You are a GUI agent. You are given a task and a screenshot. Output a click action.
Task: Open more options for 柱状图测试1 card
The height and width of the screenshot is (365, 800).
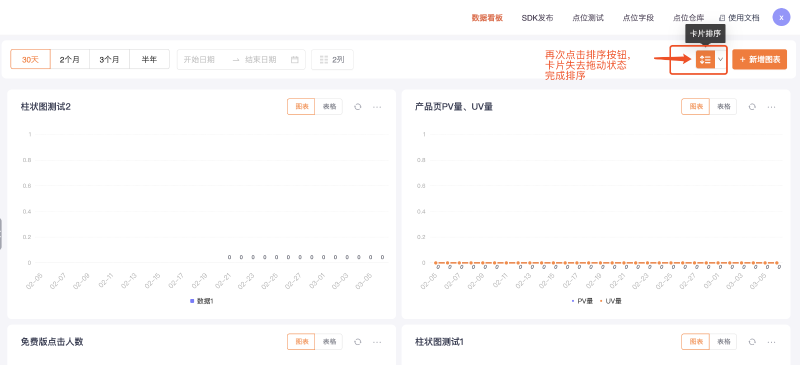coord(771,342)
